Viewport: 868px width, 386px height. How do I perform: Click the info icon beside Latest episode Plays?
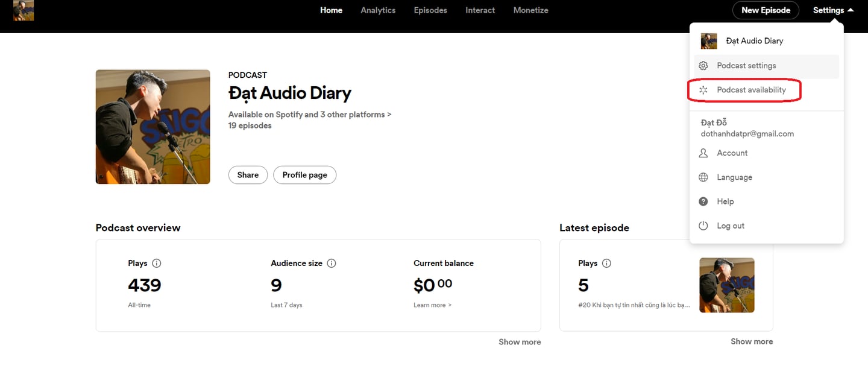(x=607, y=263)
